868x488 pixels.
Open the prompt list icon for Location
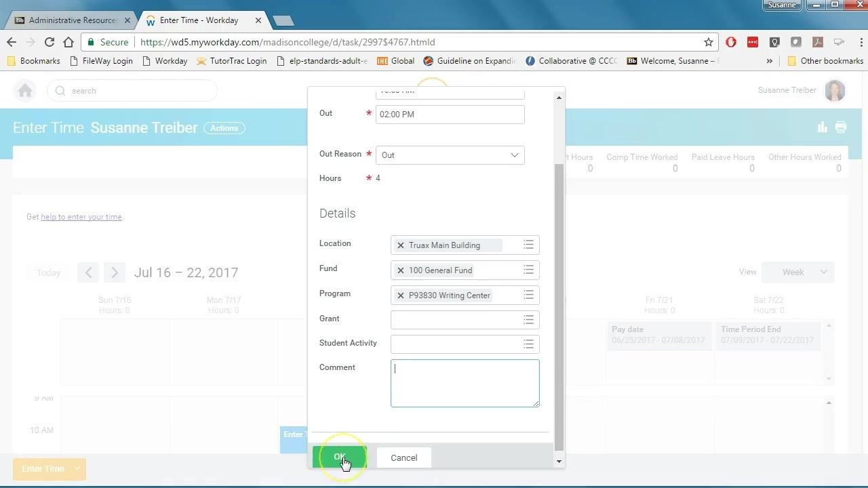[x=528, y=245]
